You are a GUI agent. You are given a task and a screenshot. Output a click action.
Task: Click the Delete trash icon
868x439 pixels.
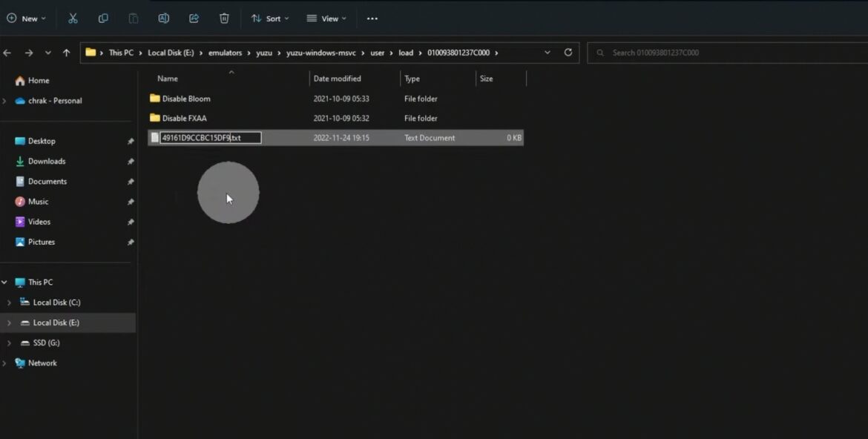tap(224, 19)
